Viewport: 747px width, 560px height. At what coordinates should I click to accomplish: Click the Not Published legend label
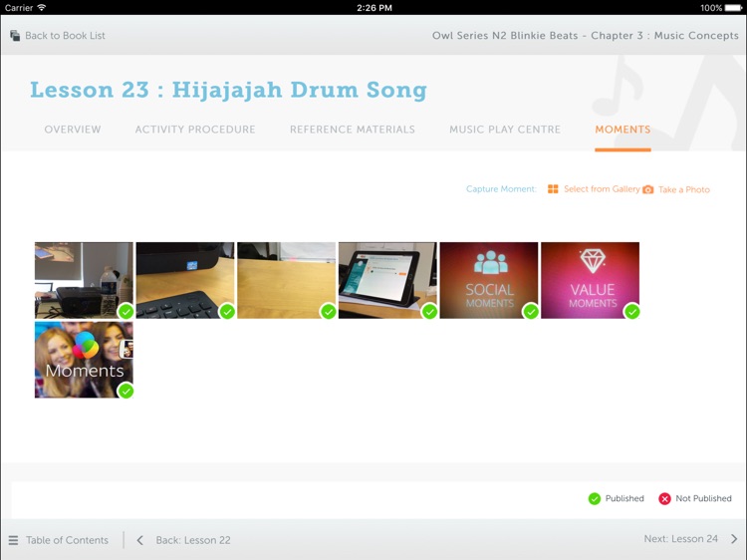click(x=703, y=498)
